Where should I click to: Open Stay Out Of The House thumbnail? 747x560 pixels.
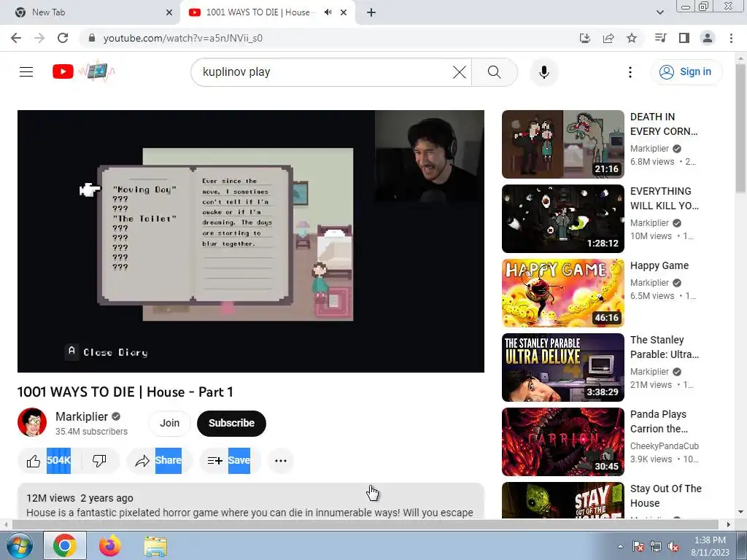[562, 500]
